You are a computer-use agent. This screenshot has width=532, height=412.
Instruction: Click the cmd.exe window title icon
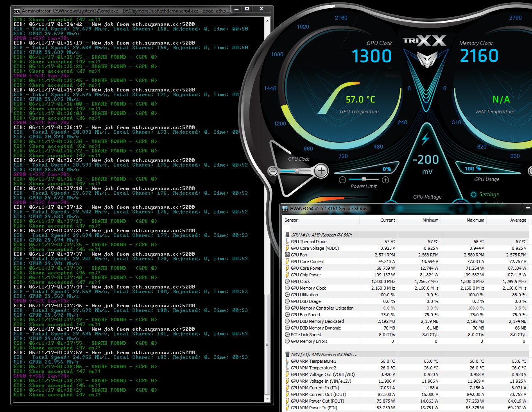click(17, 11)
